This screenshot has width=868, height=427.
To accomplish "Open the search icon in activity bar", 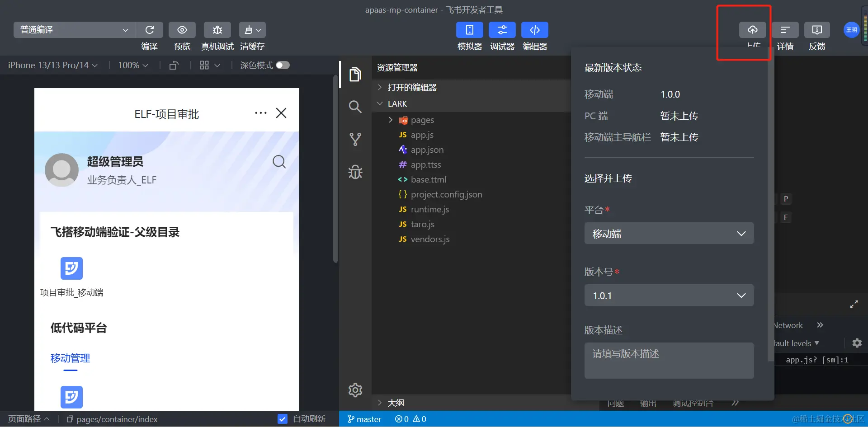I will (x=355, y=107).
